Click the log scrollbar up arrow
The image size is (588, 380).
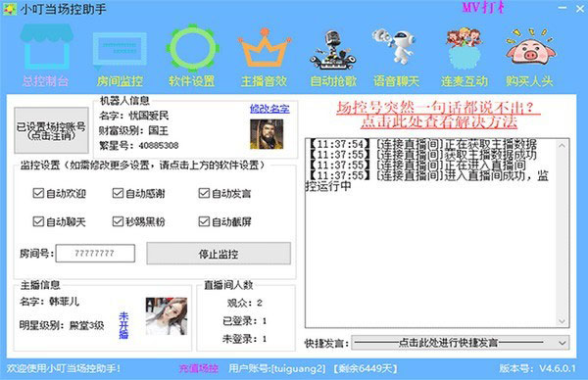click(x=562, y=145)
